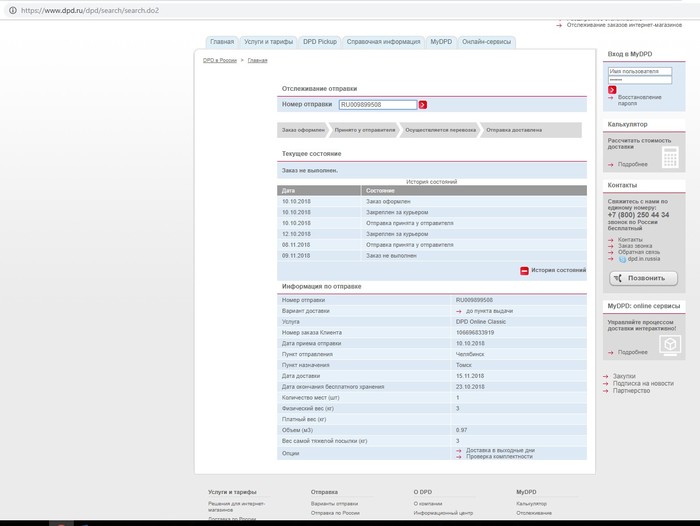Click the Принято у отправителя step
Viewport: 700px width, 526px height.
coord(365,130)
